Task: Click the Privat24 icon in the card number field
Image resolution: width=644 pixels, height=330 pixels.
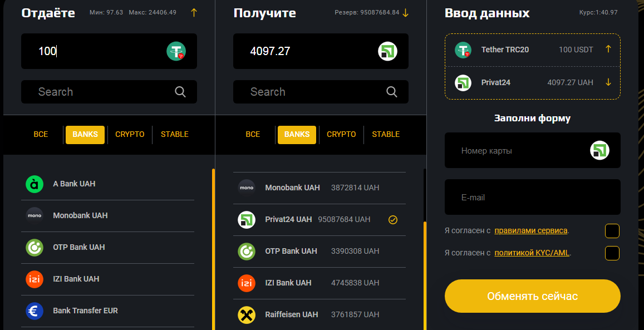Action: (599, 150)
